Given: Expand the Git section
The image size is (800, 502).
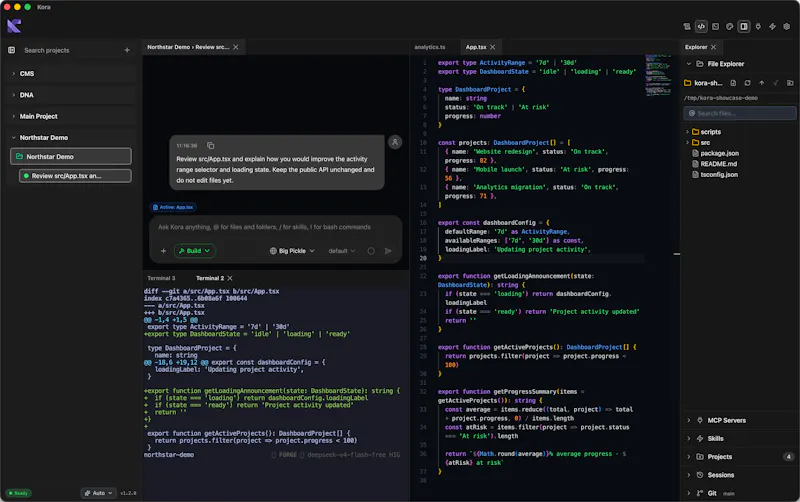Looking at the screenshot, I should pyautogui.click(x=740, y=493).
